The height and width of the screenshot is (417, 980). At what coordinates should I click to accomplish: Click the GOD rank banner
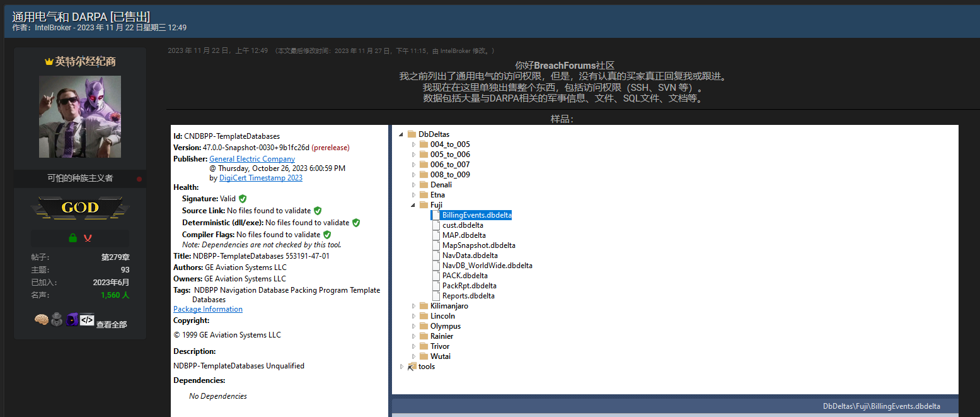click(80, 208)
